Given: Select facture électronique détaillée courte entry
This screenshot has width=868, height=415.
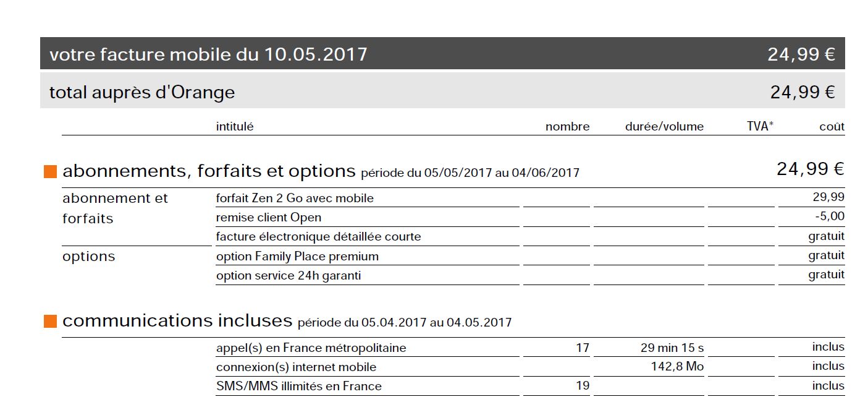Looking at the screenshot, I should (x=318, y=237).
